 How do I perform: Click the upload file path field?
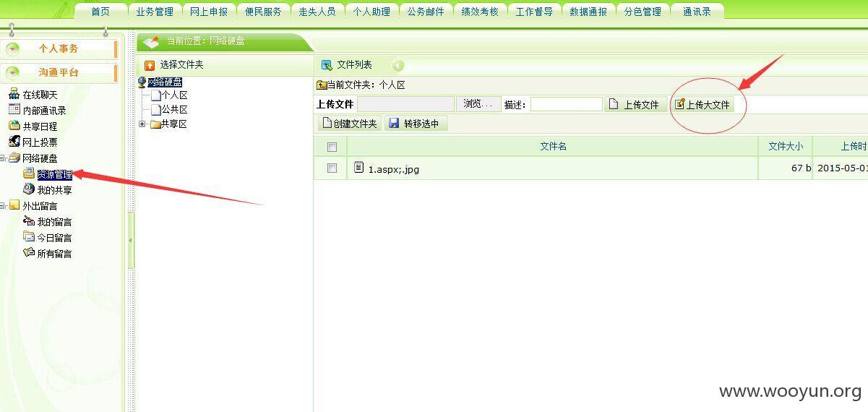pos(405,104)
